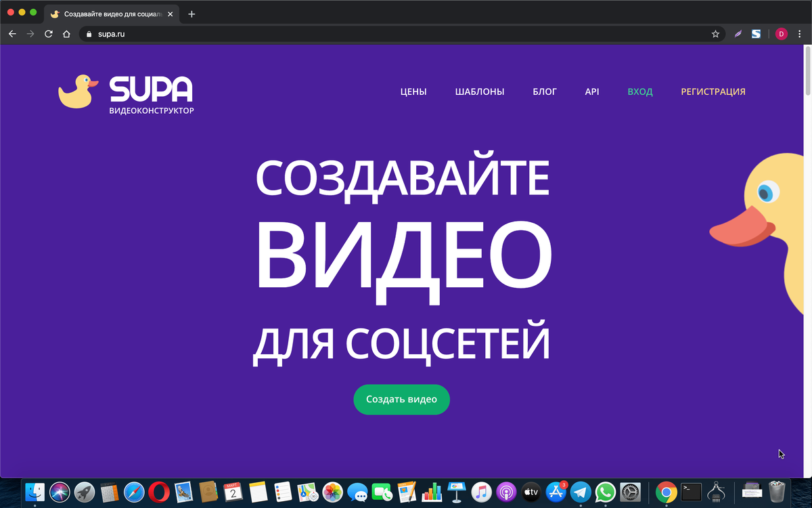Click the S extension icon in toolbar
Image resolution: width=812 pixels, height=508 pixels.
tap(757, 34)
